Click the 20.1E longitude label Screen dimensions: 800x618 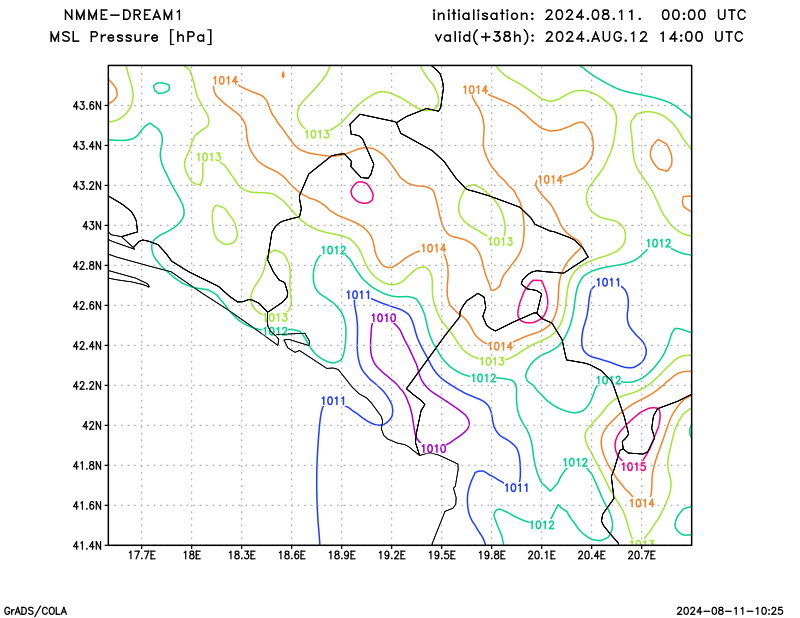pos(541,556)
